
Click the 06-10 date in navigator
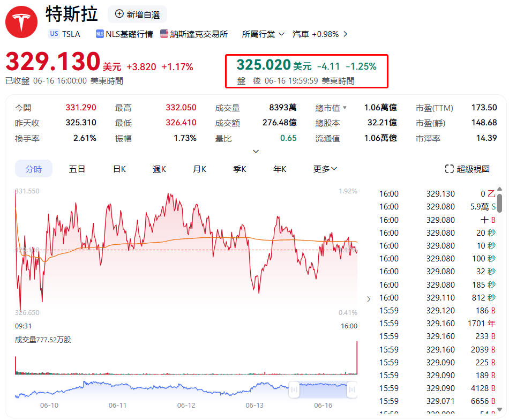point(49,405)
